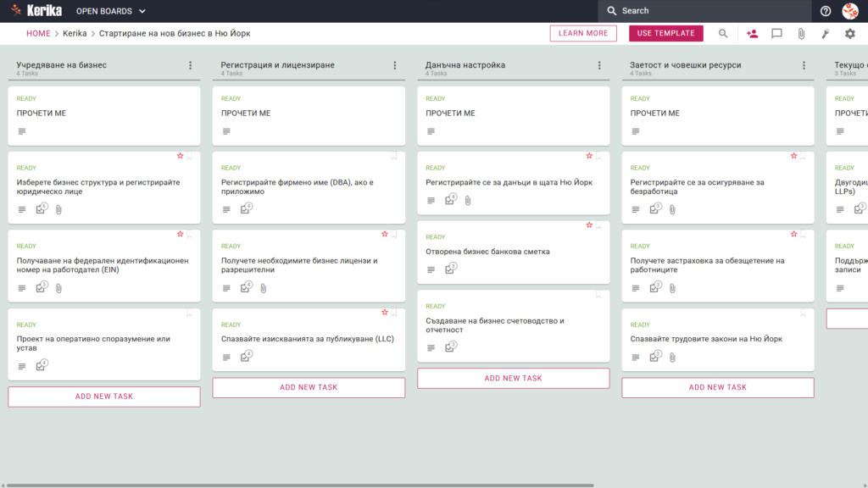Click the Kerika logo
This screenshot has width=868, height=488.
tap(37, 10)
